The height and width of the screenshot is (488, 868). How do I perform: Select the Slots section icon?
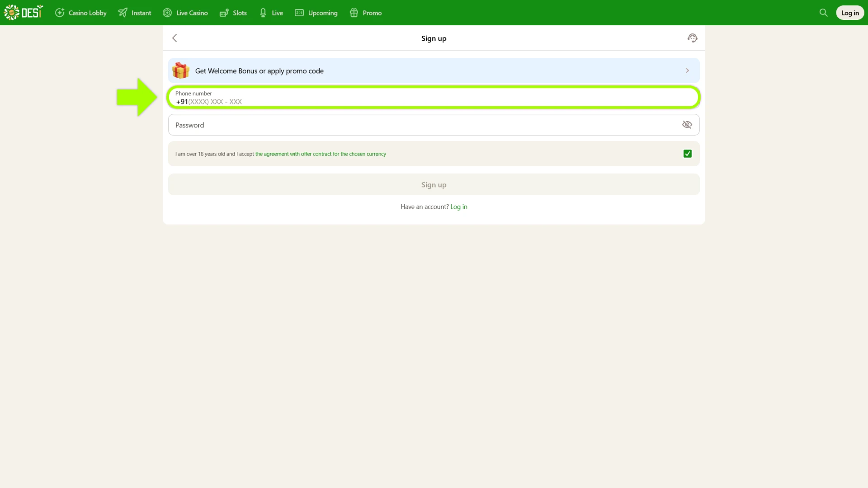(224, 13)
